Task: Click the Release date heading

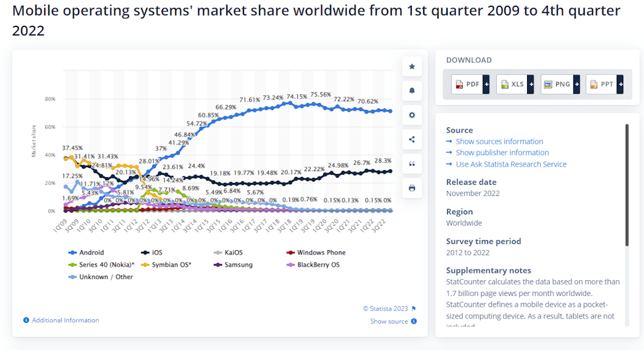Action: 471,182
